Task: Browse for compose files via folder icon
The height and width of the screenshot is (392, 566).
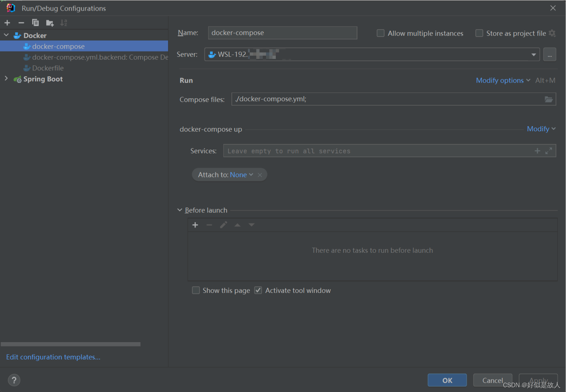Action: click(549, 99)
